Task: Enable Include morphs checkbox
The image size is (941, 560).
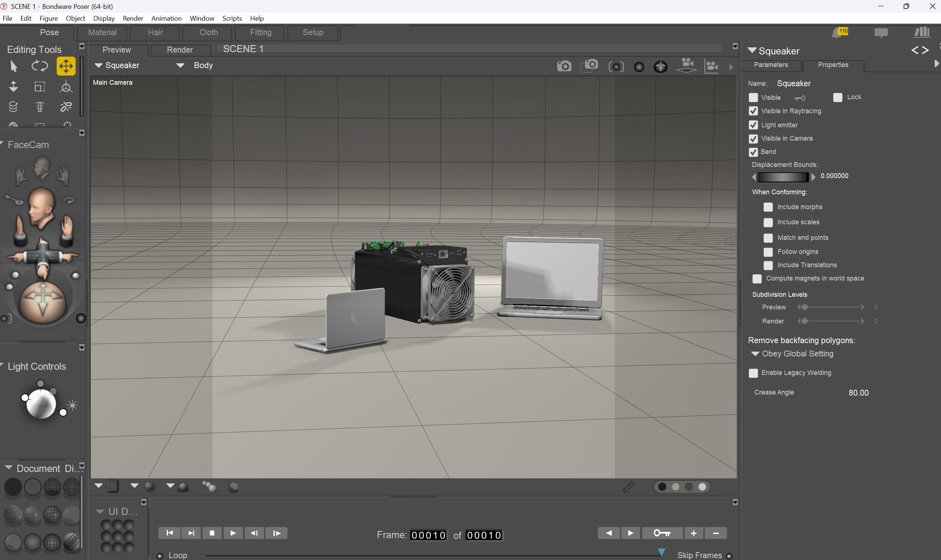Action: pos(768,207)
